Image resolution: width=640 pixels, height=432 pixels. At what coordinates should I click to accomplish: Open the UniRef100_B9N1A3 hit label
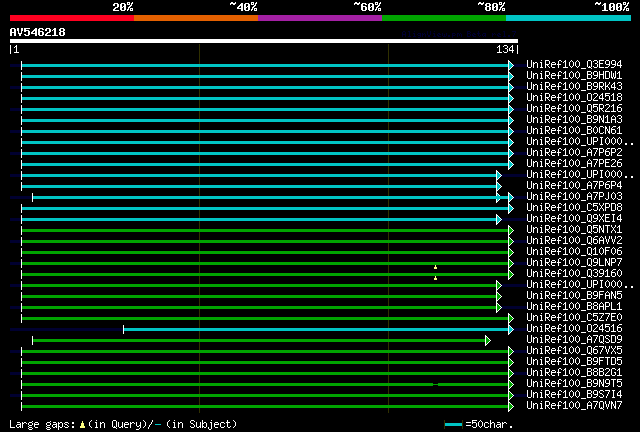click(x=574, y=119)
